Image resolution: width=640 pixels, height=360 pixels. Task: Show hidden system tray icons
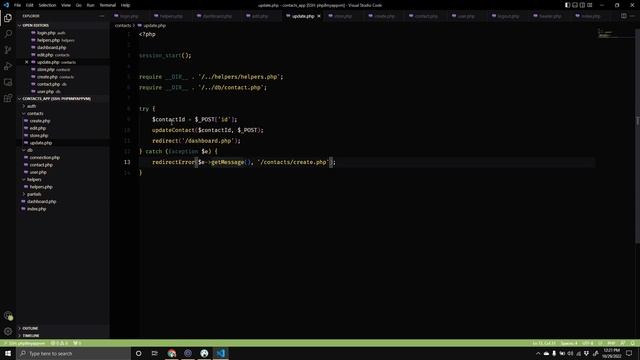pyautogui.click(x=538, y=353)
